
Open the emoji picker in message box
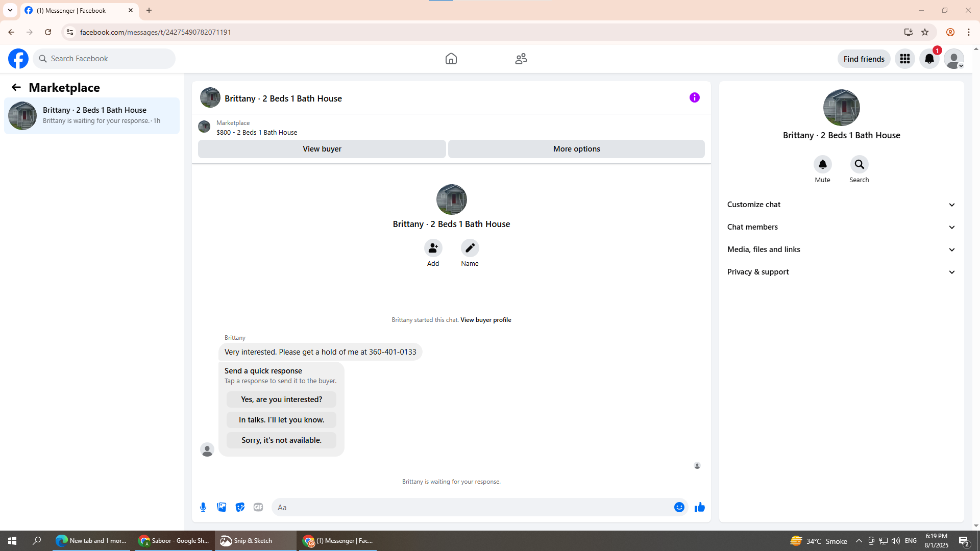(x=679, y=507)
